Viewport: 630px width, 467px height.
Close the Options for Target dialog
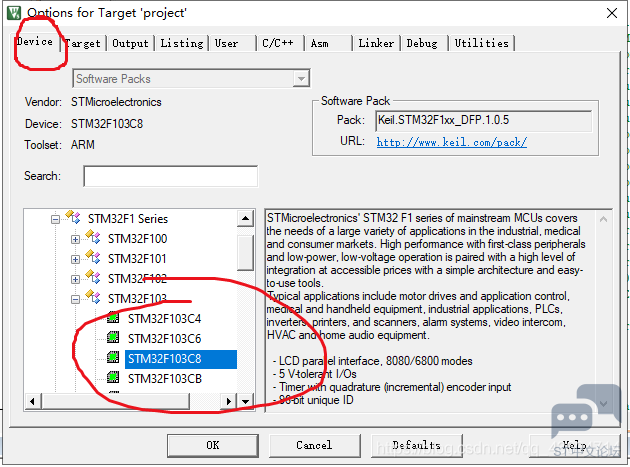click(612, 13)
